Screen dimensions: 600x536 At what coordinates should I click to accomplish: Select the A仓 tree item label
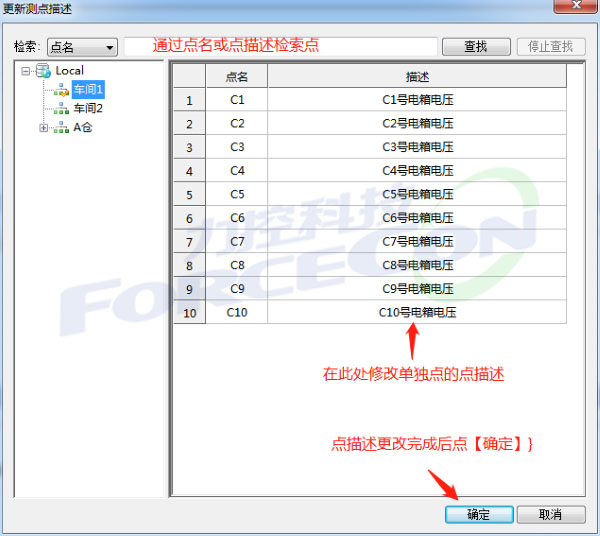pos(83,127)
